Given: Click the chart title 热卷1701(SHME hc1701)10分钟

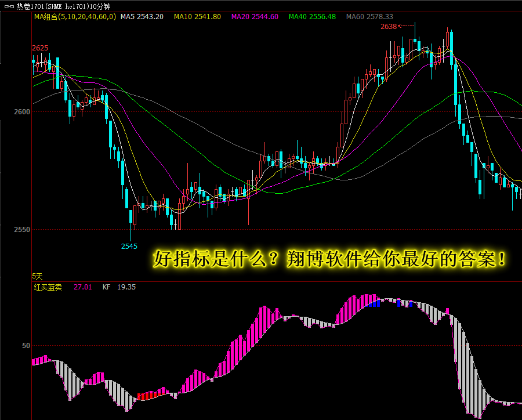Looking at the screenshot, I should pos(64,6).
